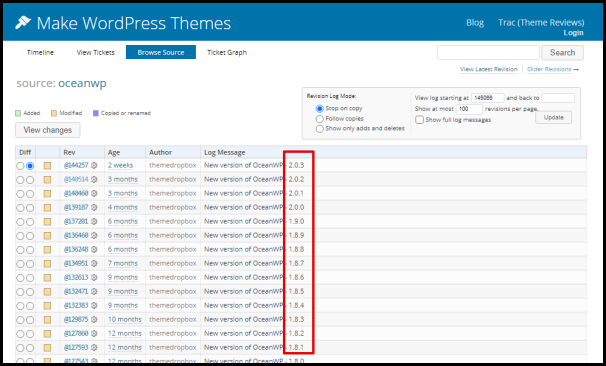Select the Browse Source tab
Image resolution: width=606 pixels, height=366 pixels.
pyautogui.click(x=161, y=52)
